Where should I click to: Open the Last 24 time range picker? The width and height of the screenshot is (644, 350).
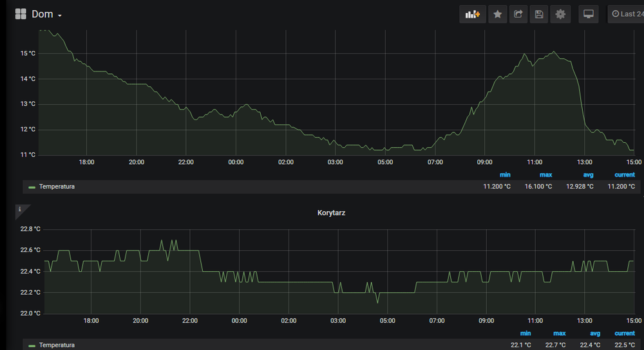click(626, 14)
